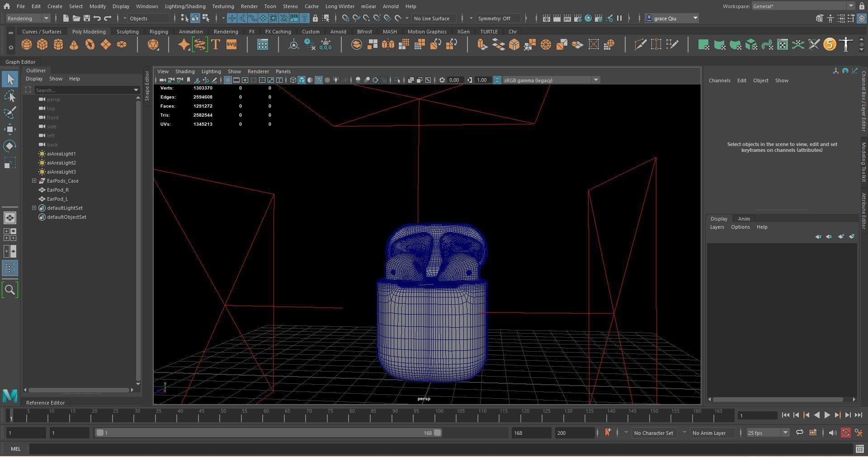Viewport: 868px width, 457px height.
Task: Click the Open Scene folder icon
Action: [76, 18]
